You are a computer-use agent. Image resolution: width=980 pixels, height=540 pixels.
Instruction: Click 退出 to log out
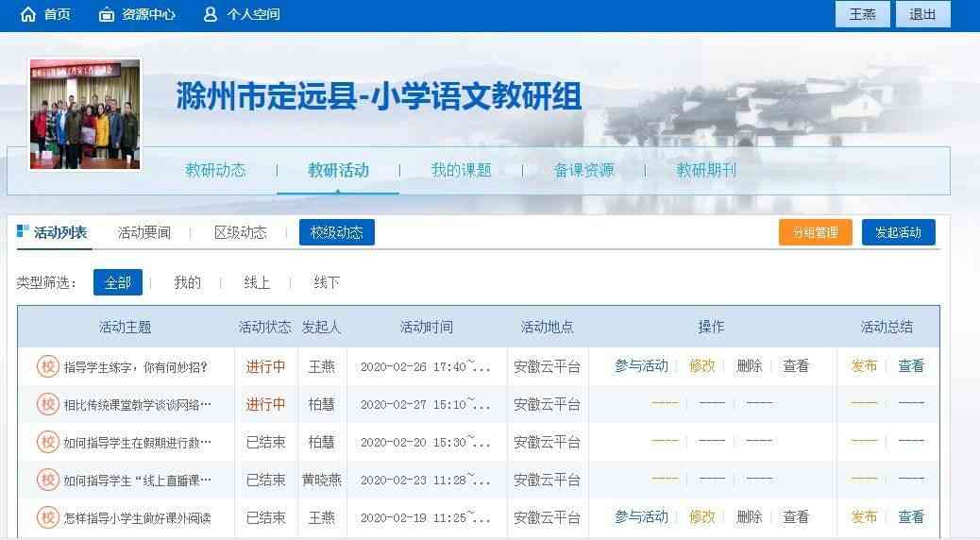click(x=922, y=14)
